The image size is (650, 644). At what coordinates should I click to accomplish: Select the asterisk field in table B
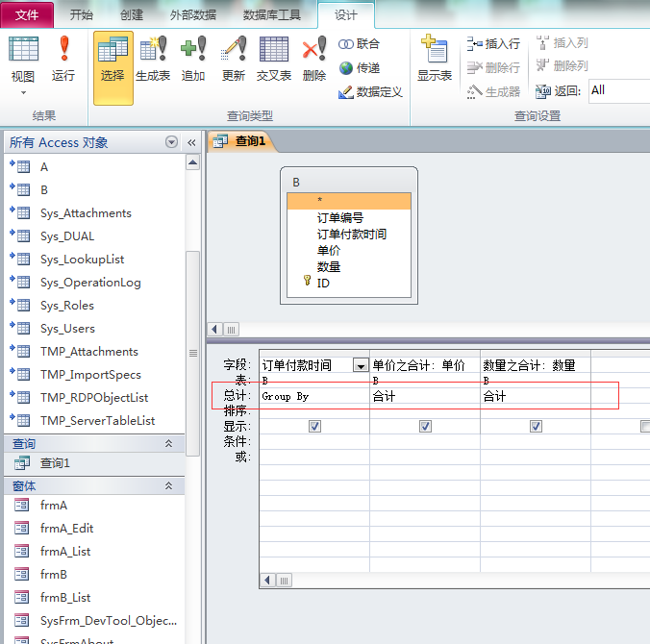(x=349, y=201)
